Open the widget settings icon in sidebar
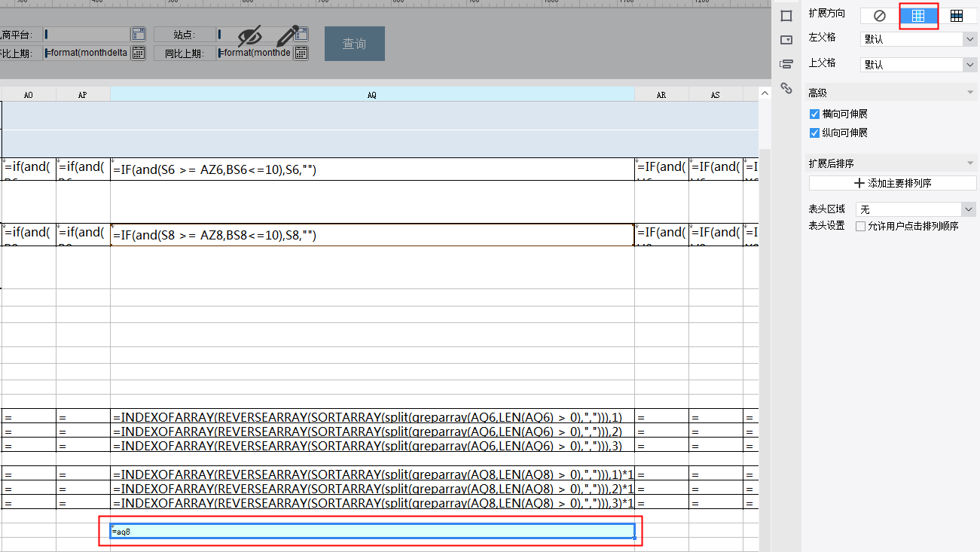980x552 pixels. click(x=786, y=40)
